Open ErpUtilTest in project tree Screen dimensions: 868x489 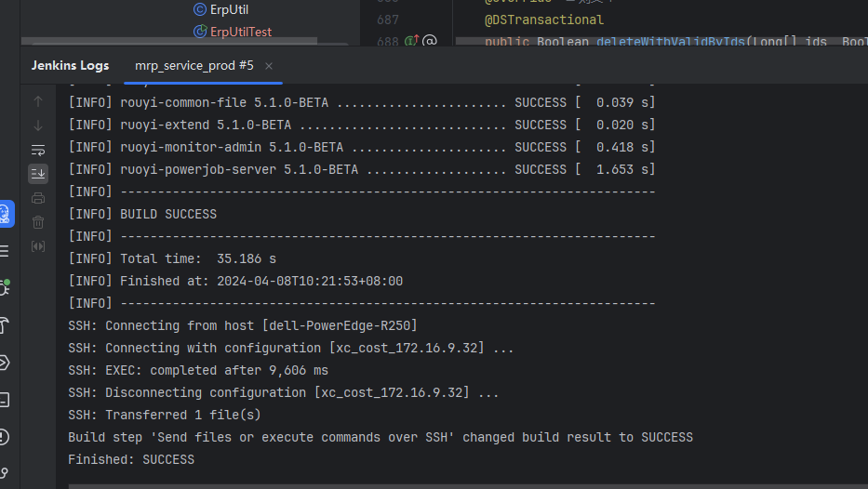click(239, 32)
